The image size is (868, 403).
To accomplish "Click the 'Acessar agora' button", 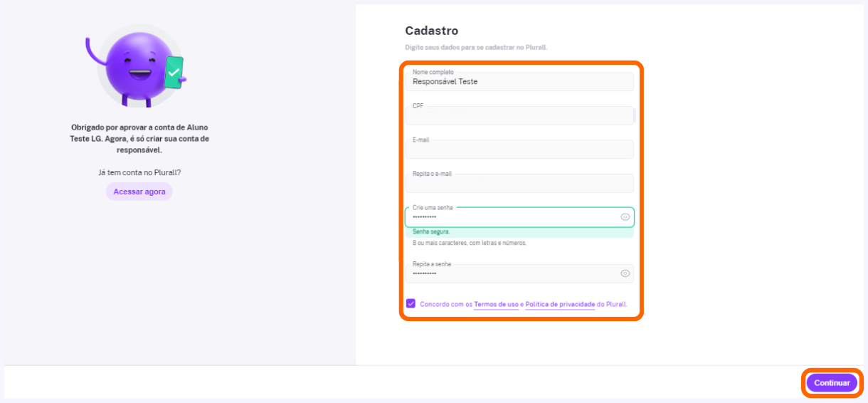I will 139,192.
